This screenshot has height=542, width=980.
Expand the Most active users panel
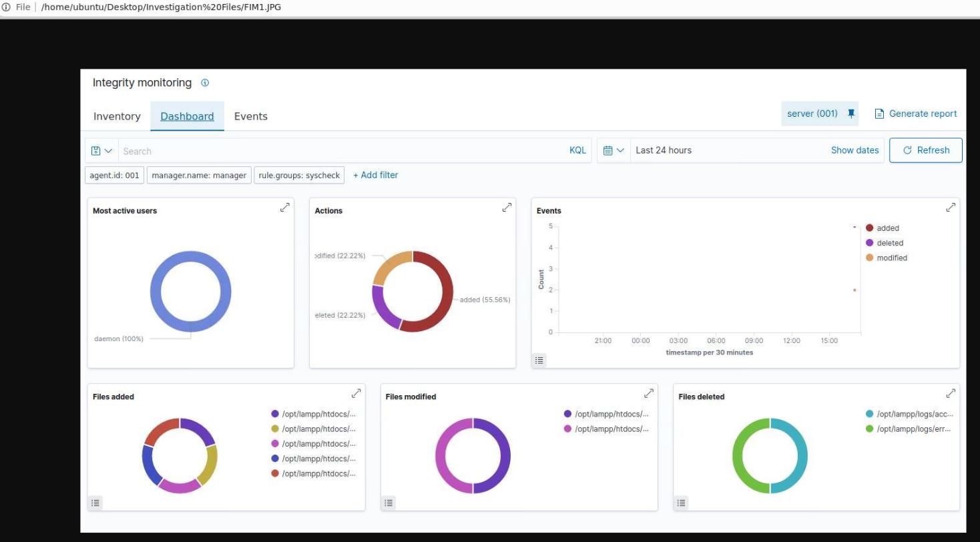pos(285,208)
